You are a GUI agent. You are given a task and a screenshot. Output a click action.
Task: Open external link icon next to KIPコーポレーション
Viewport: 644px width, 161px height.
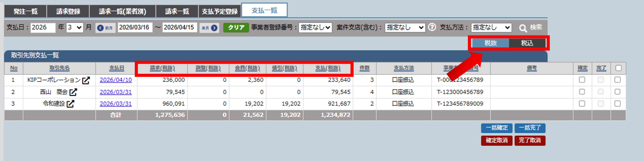point(86,80)
